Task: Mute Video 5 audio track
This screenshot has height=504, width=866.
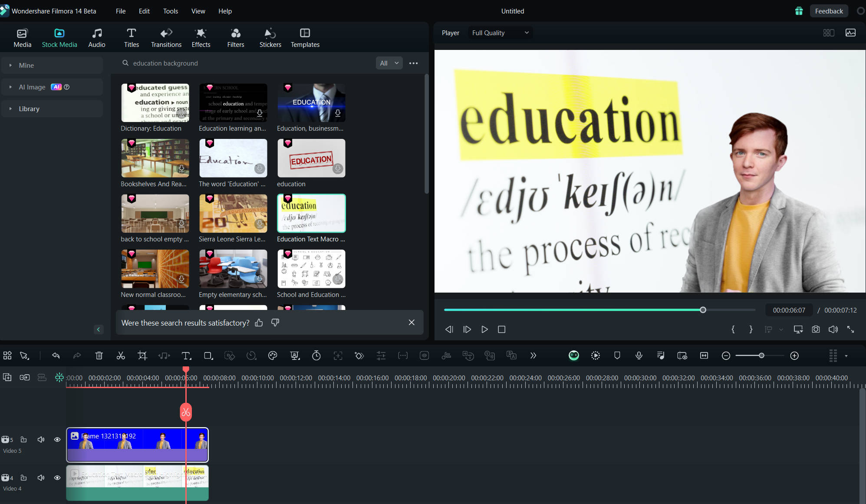Action: (41, 439)
